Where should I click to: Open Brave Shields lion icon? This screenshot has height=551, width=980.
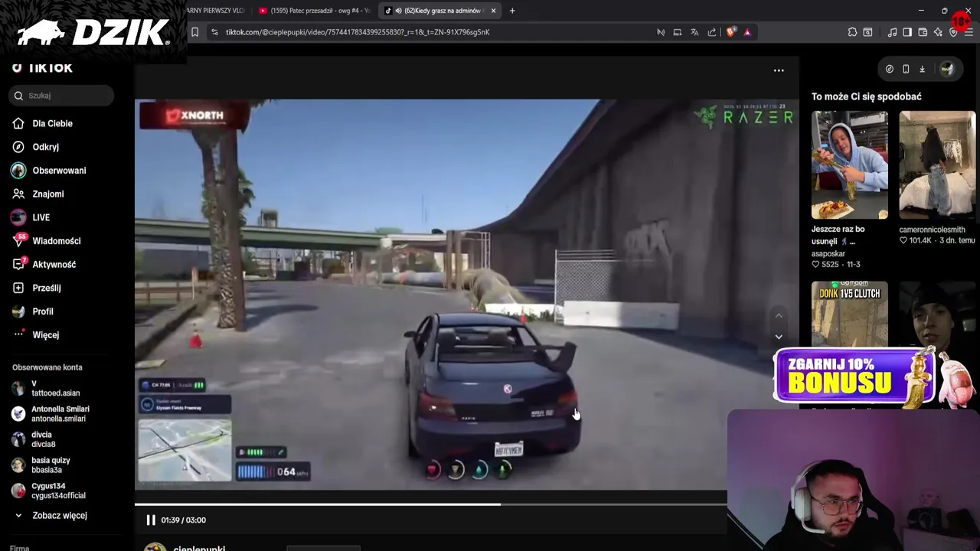[730, 32]
